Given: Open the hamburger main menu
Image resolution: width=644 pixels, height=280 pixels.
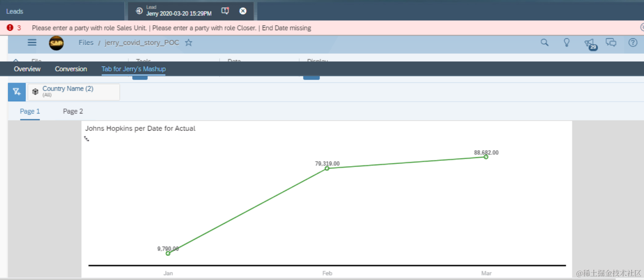Looking at the screenshot, I should (32, 42).
